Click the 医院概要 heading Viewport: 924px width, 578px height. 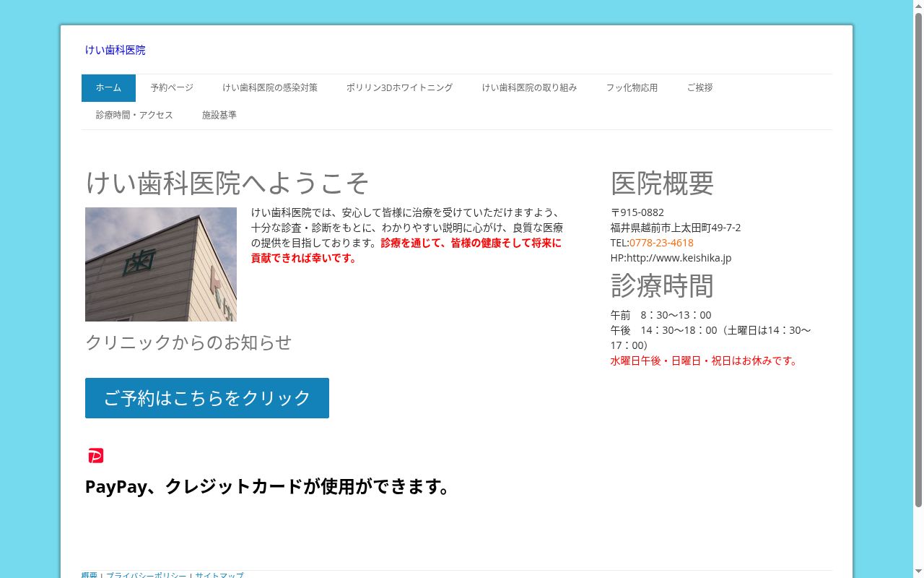(x=662, y=183)
